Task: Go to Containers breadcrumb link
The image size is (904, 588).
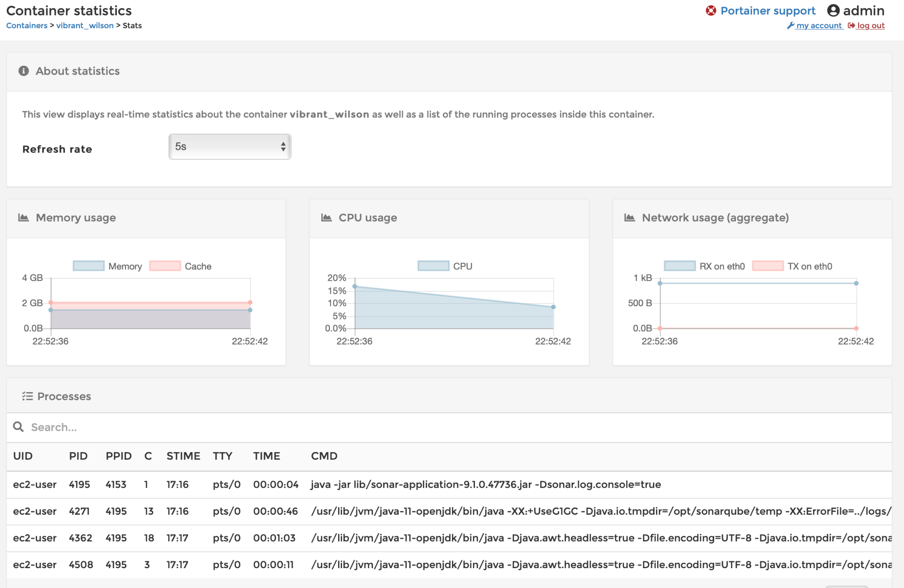Action: [26, 26]
